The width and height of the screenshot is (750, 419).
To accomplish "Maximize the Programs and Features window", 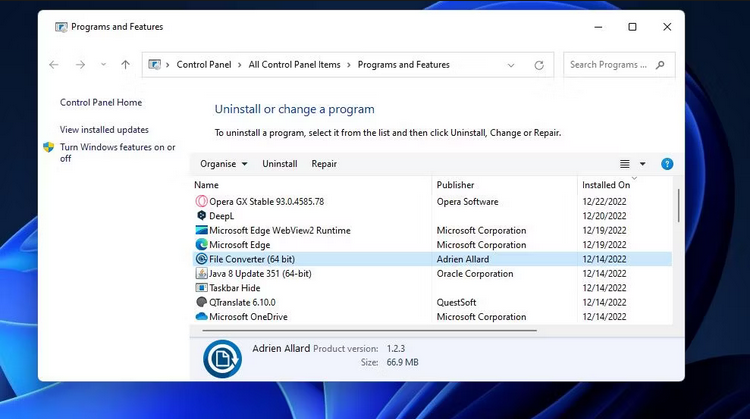I will tap(632, 27).
